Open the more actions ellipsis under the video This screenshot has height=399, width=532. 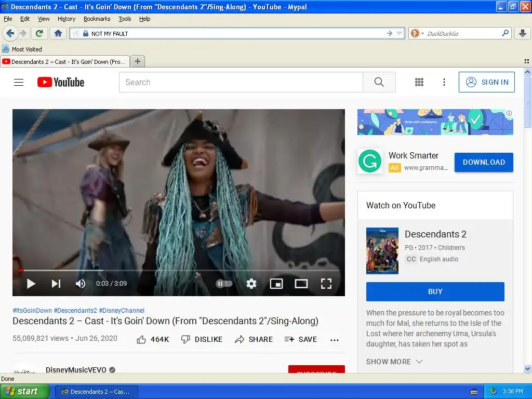pyautogui.click(x=335, y=340)
